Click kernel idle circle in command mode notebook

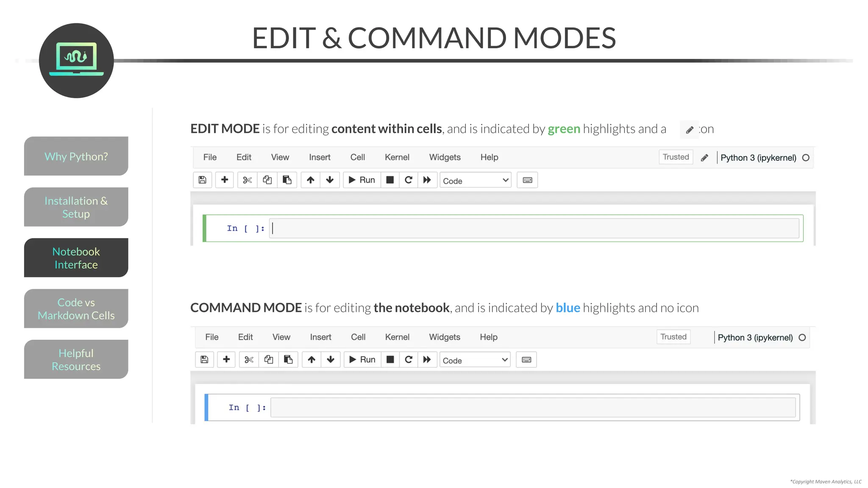tap(802, 338)
